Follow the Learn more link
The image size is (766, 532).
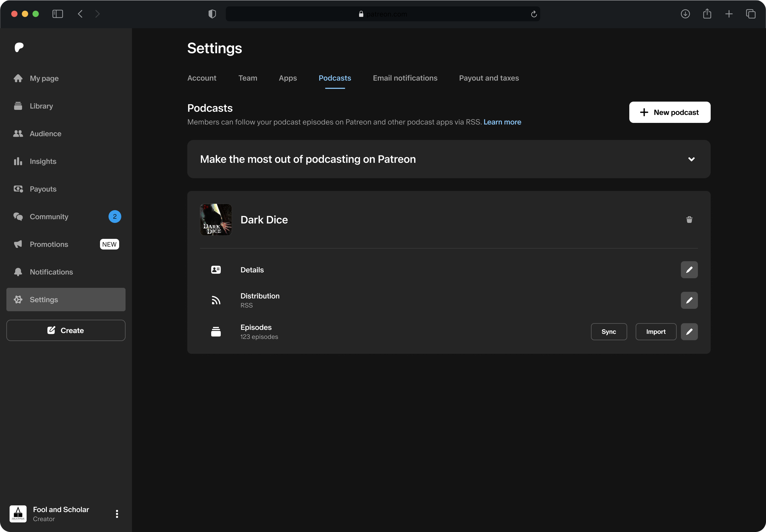(502, 122)
